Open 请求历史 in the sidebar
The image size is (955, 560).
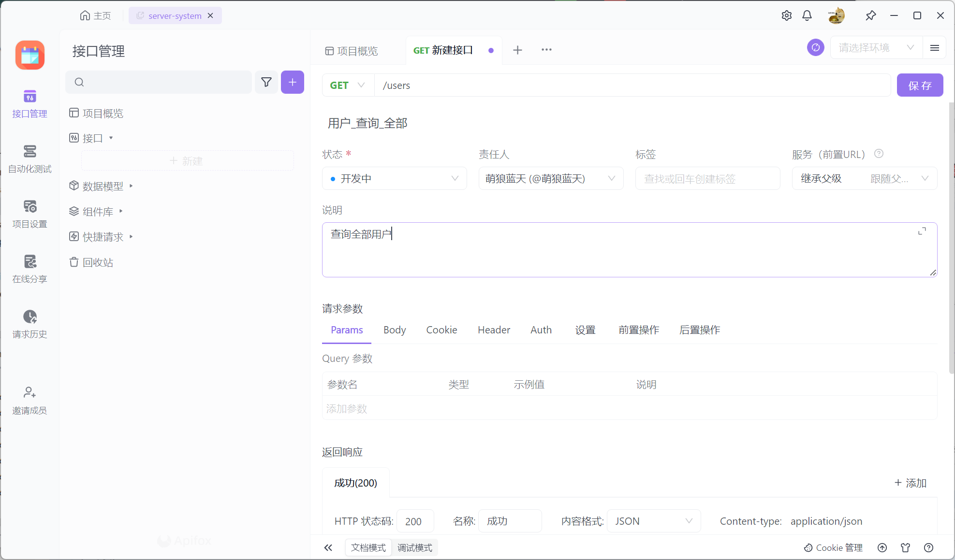(x=30, y=324)
